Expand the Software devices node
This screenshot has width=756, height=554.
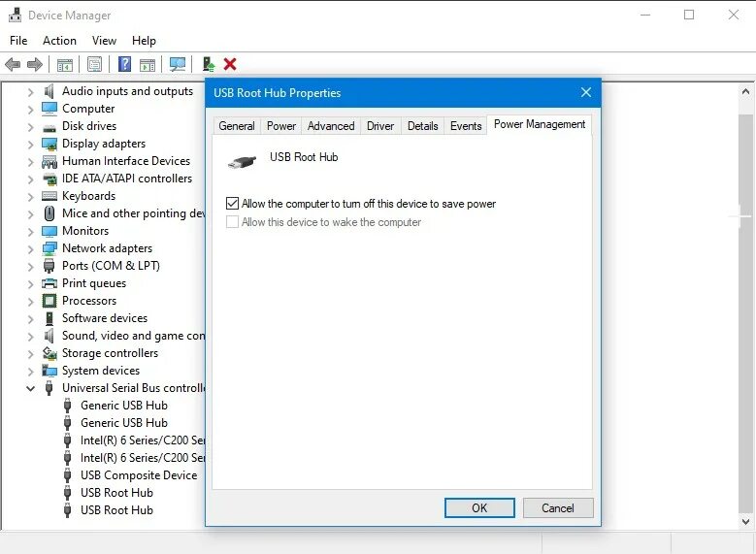[x=30, y=318]
